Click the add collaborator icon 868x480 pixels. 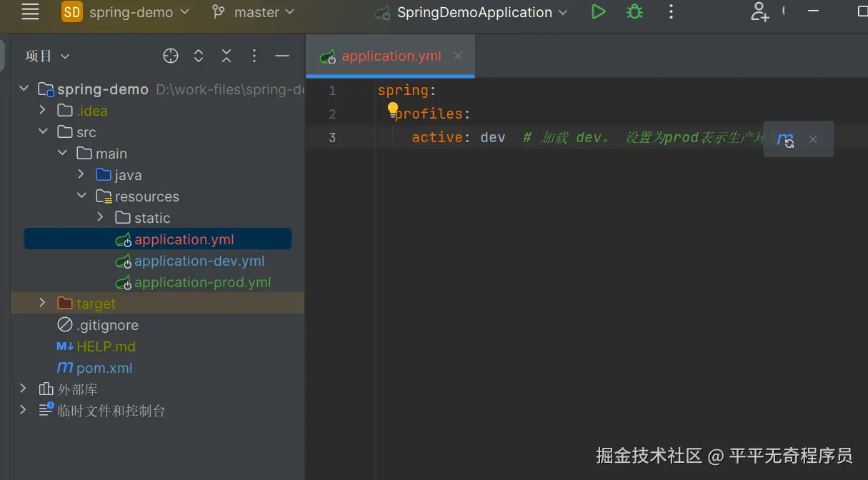click(x=759, y=11)
